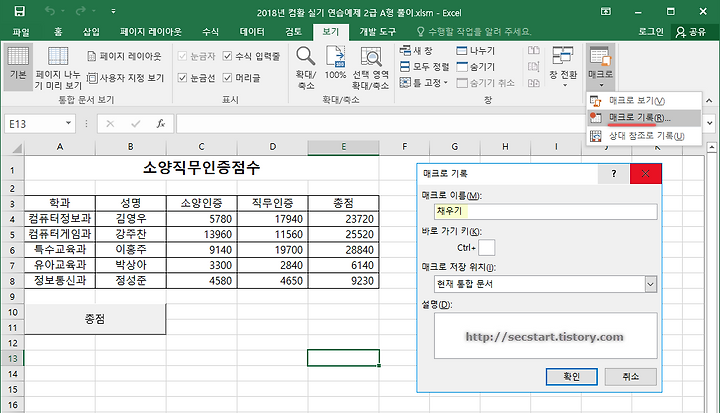The height and width of the screenshot is (413, 720).
Task: Click the 로그인 sign-in link
Action: coord(651,32)
